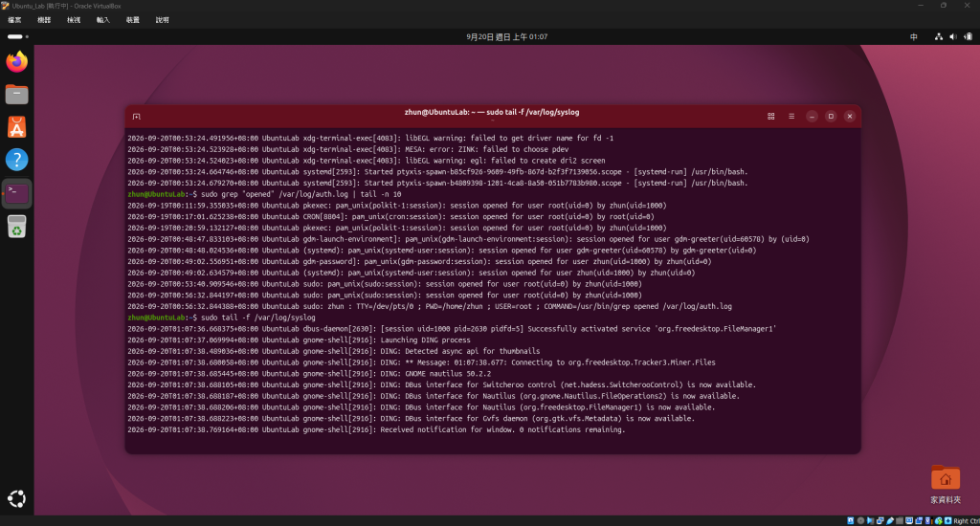Minimize the terminal window
980x526 pixels.
(x=812, y=116)
